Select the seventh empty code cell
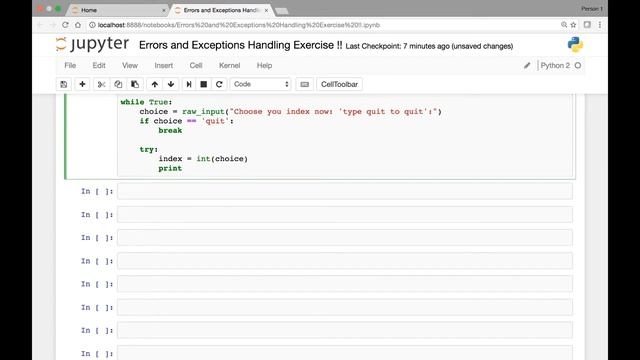Image resolution: width=640 pixels, height=360 pixels. coord(345,330)
